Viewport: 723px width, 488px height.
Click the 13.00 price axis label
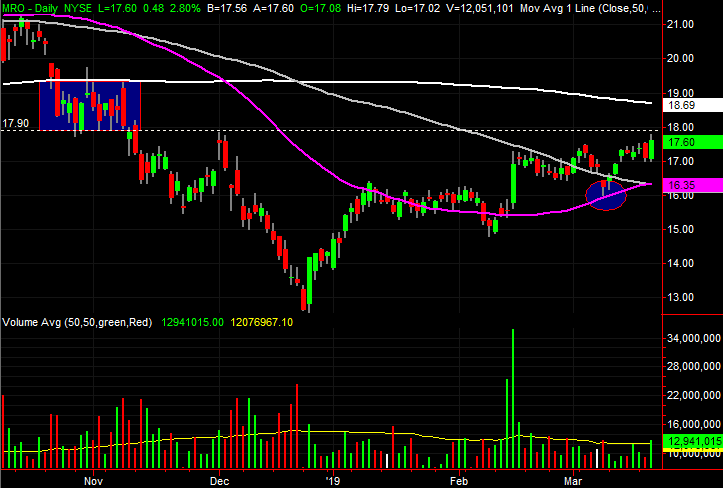point(681,297)
